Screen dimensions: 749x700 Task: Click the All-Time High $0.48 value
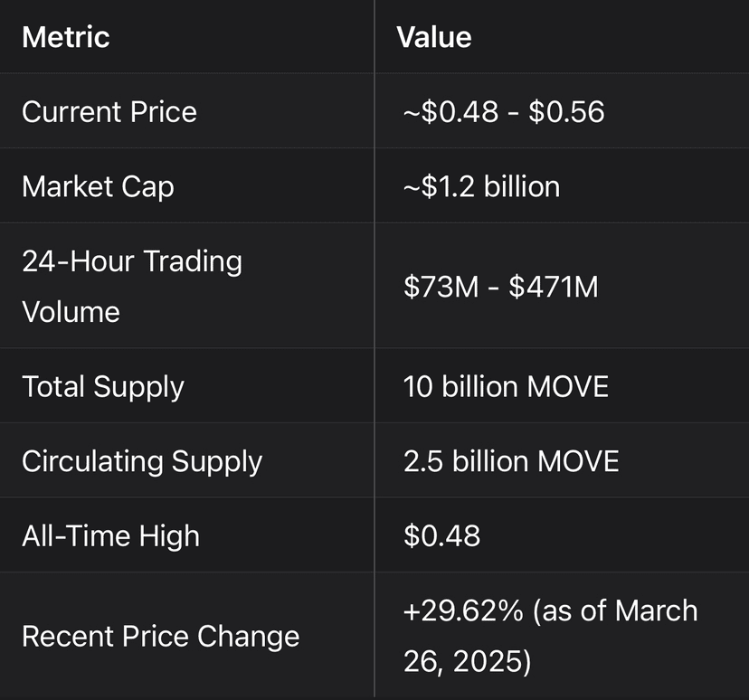441,536
